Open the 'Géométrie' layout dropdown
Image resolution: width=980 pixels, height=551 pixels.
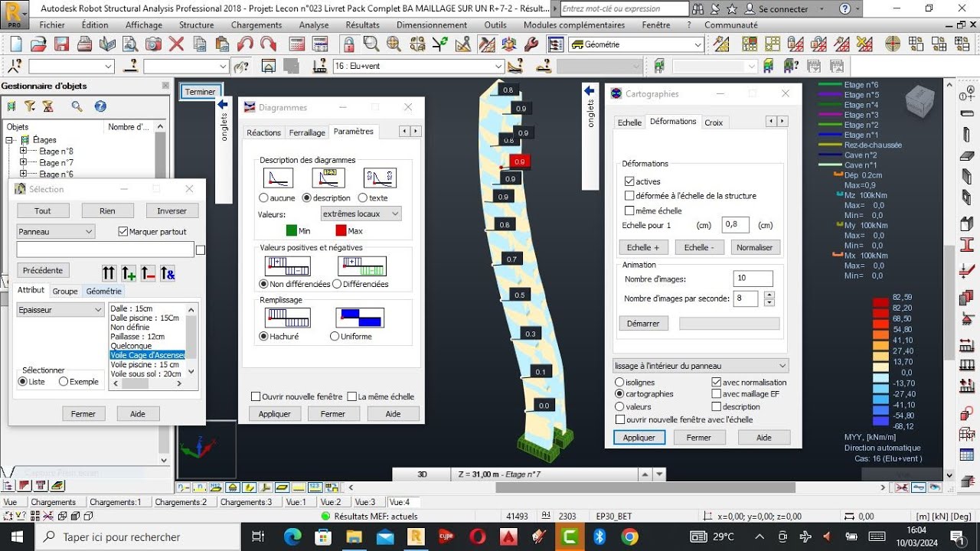pyautogui.click(x=635, y=44)
